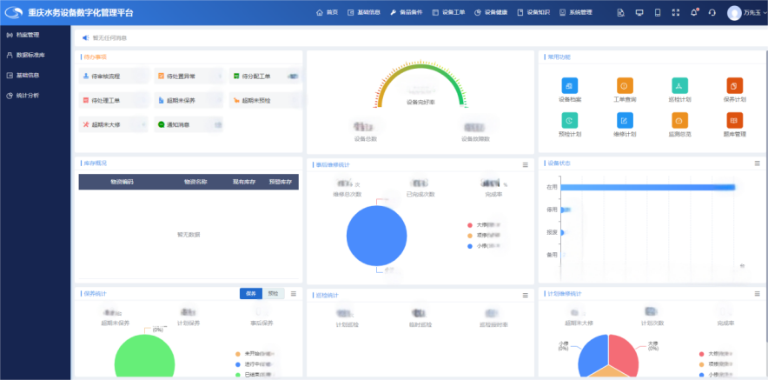Screen dimensions: 768x380
Task: Open menu icon of 计划维修统计 panel
Action: [x=757, y=293]
